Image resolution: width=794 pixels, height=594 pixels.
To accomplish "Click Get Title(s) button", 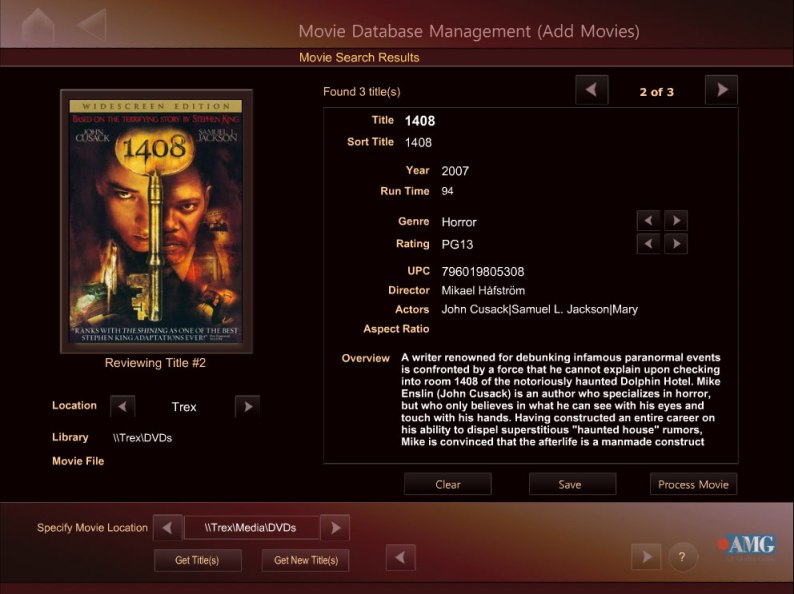I will click(x=197, y=560).
